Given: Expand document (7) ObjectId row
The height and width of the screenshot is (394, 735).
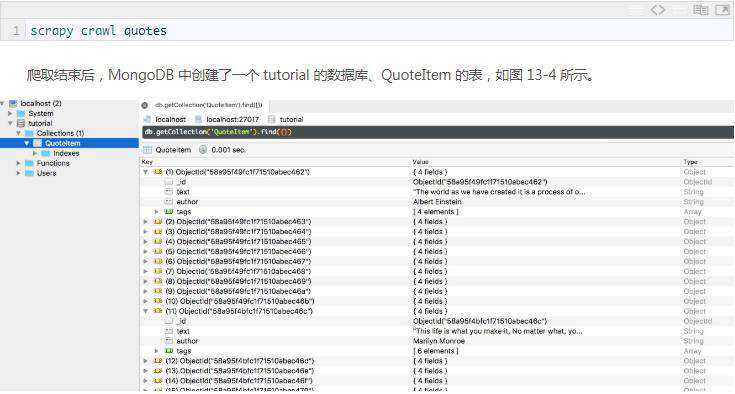Looking at the screenshot, I should 146,271.
